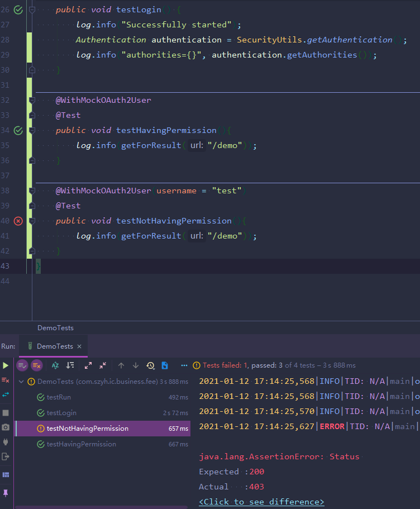Click Expected :200 line in console

click(x=231, y=472)
